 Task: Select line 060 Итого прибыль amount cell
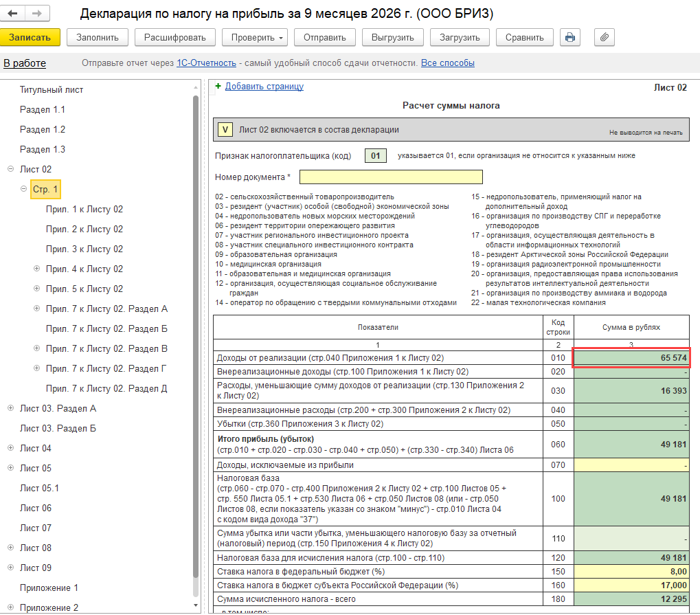point(631,445)
